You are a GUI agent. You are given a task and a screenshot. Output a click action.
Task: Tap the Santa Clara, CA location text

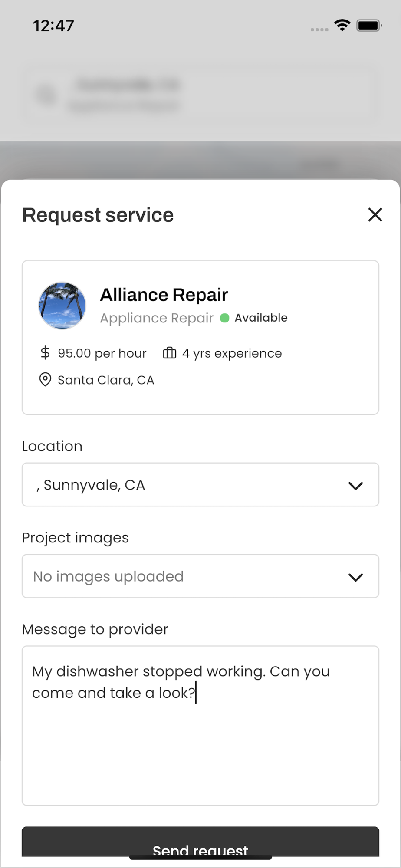(x=106, y=380)
